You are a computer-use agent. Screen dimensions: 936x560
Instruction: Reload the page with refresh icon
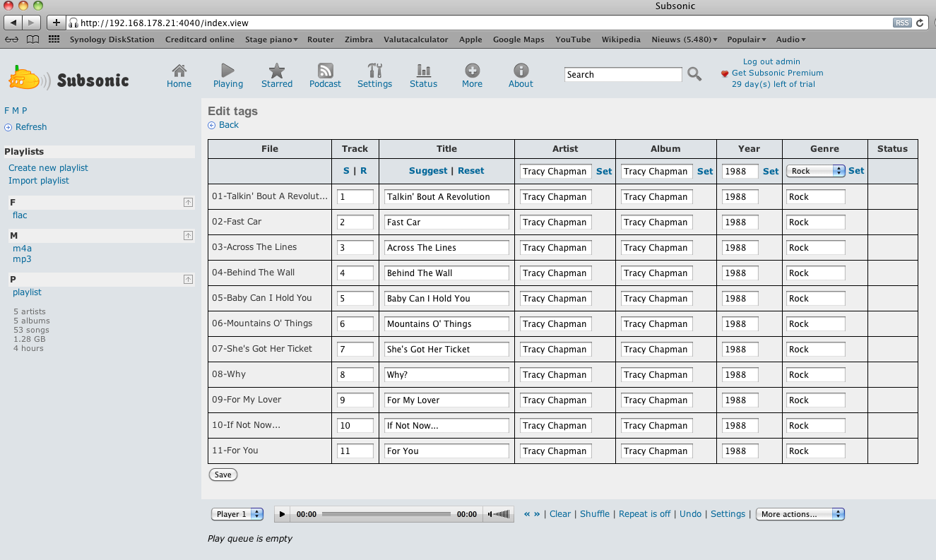(x=920, y=23)
